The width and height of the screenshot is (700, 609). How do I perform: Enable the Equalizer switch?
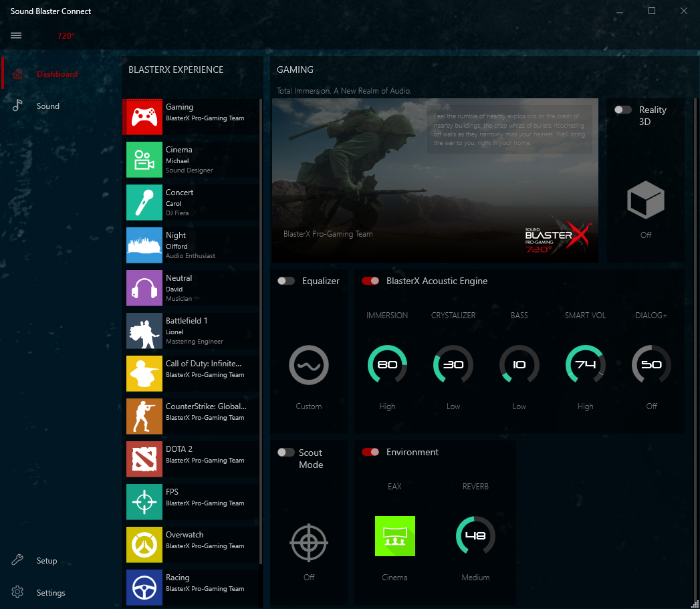286,281
